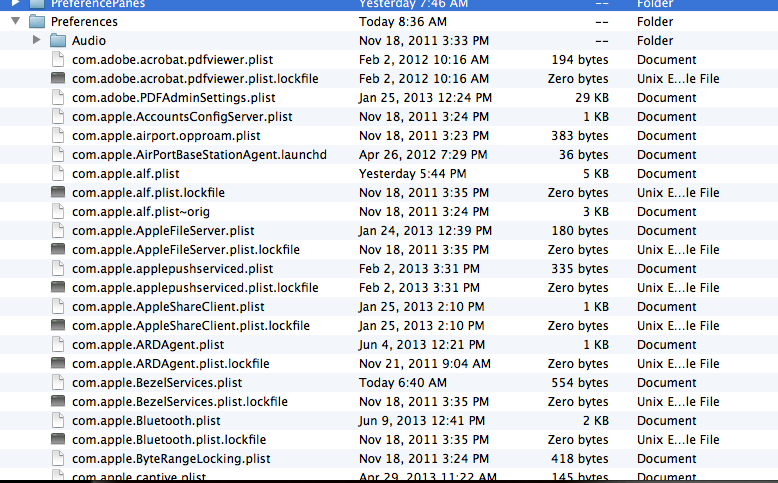Click com.apple.ByteRangeLocking.plist document icon

pyautogui.click(x=58, y=458)
